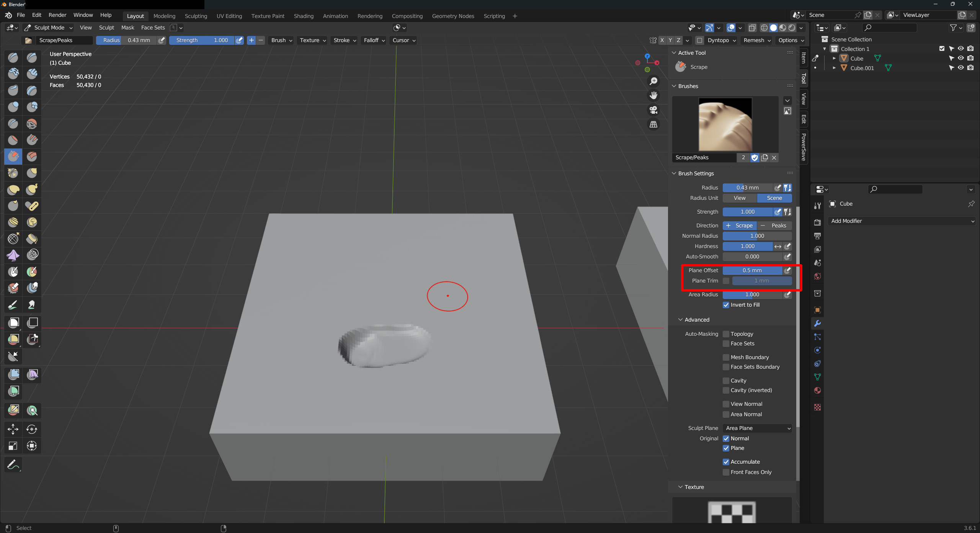Open Texture properties checker tab icon
The width and height of the screenshot is (980, 533).
point(817,407)
